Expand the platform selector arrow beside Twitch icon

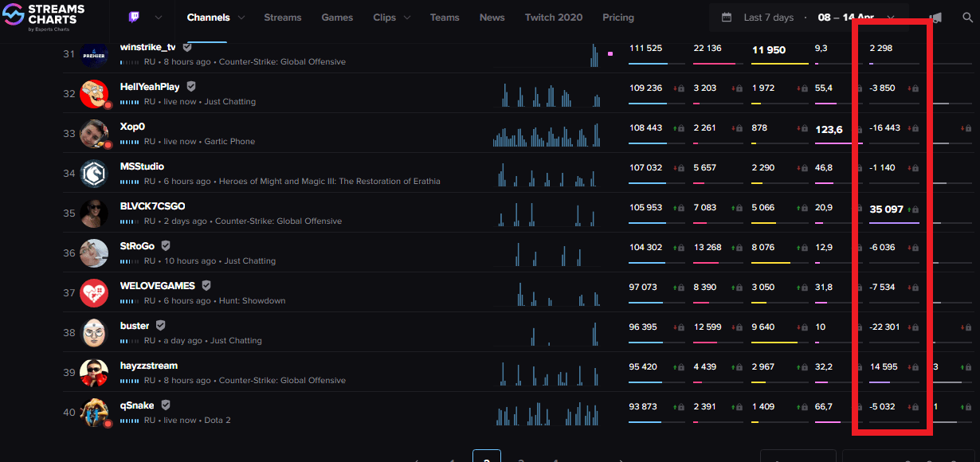click(158, 18)
